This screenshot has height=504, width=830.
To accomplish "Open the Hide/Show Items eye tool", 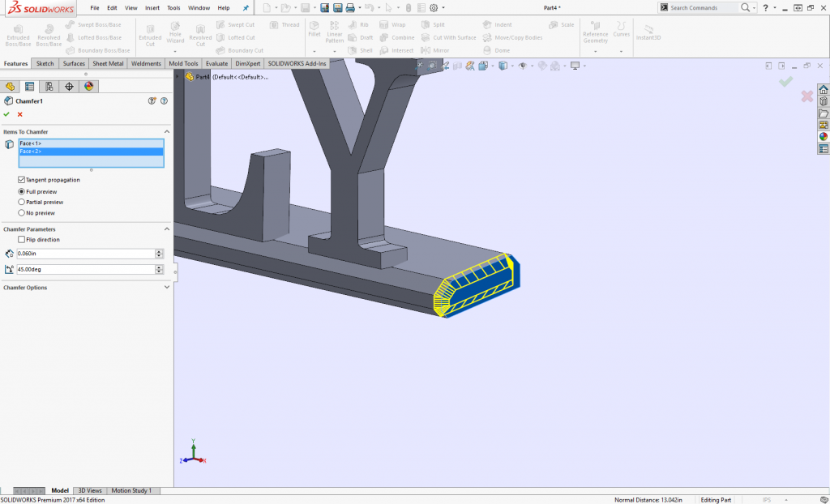I will coord(522,66).
